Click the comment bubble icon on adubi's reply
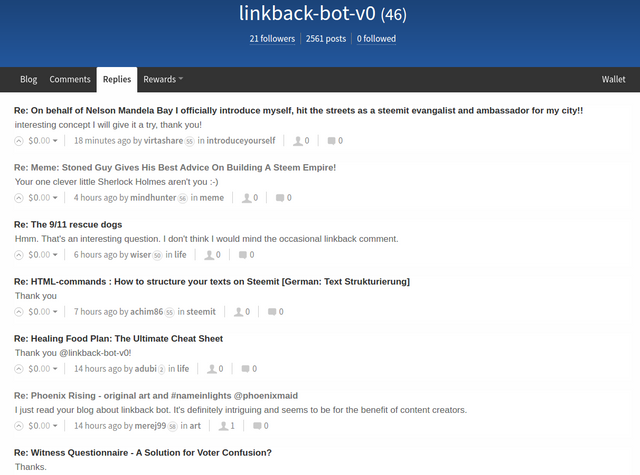 pyautogui.click(x=245, y=369)
